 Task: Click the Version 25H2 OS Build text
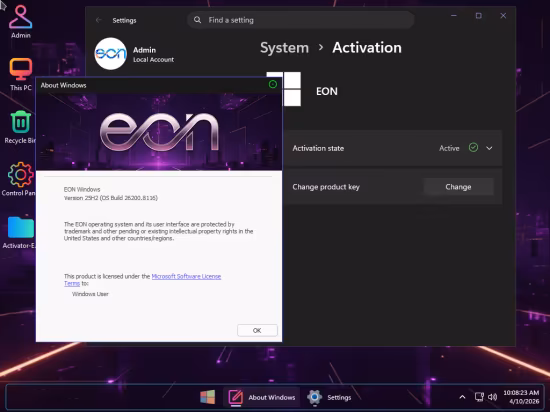click(x=111, y=198)
